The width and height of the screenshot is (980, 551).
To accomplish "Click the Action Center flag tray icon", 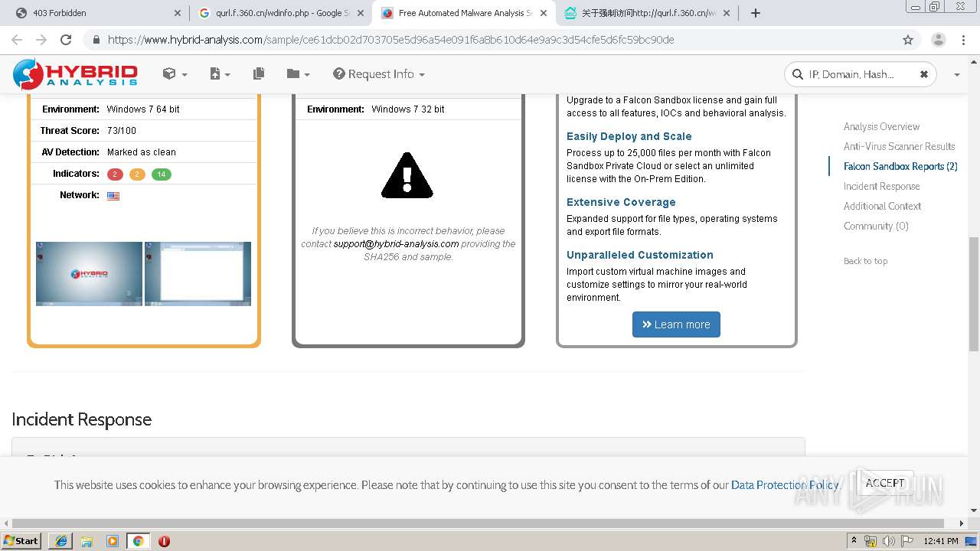I will click(x=906, y=541).
